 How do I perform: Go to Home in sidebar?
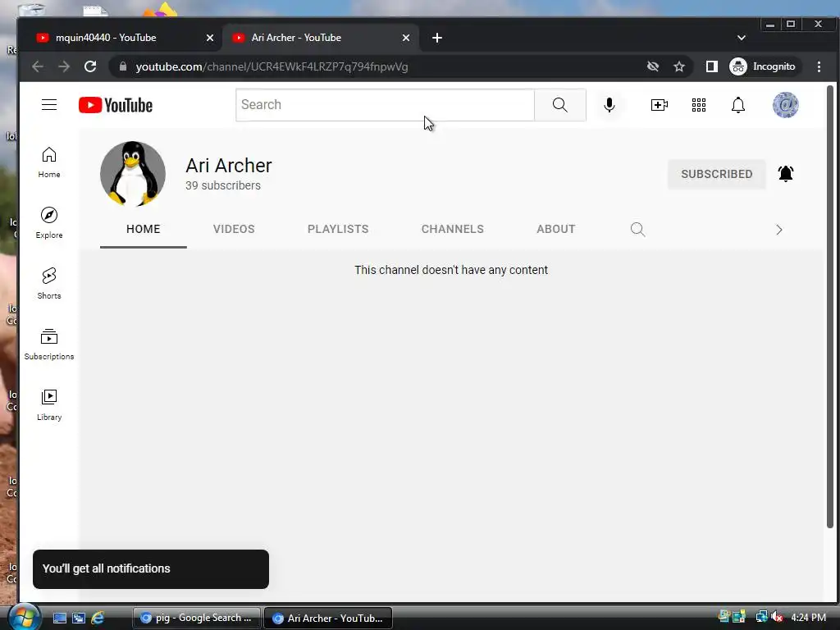click(49, 162)
